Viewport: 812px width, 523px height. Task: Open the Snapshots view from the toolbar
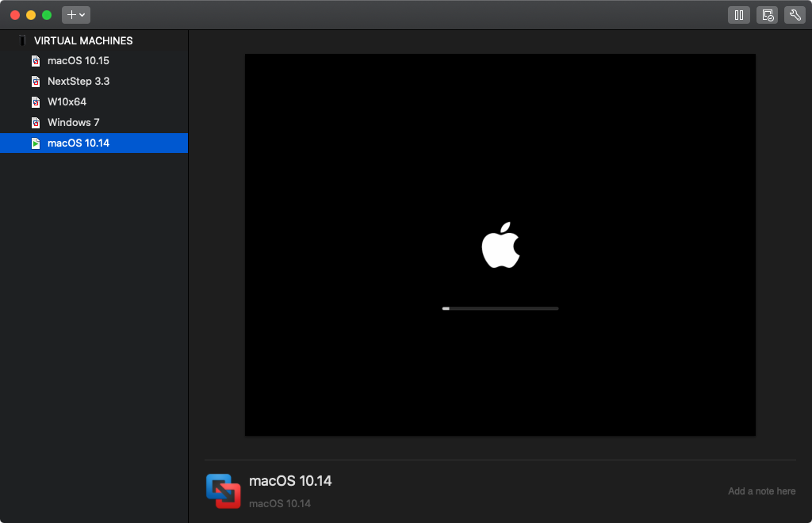click(x=766, y=14)
